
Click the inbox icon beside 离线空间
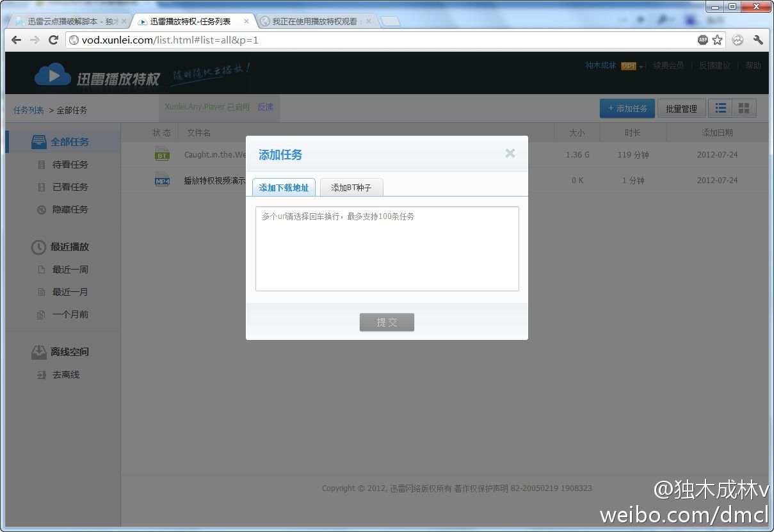click(x=39, y=351)
